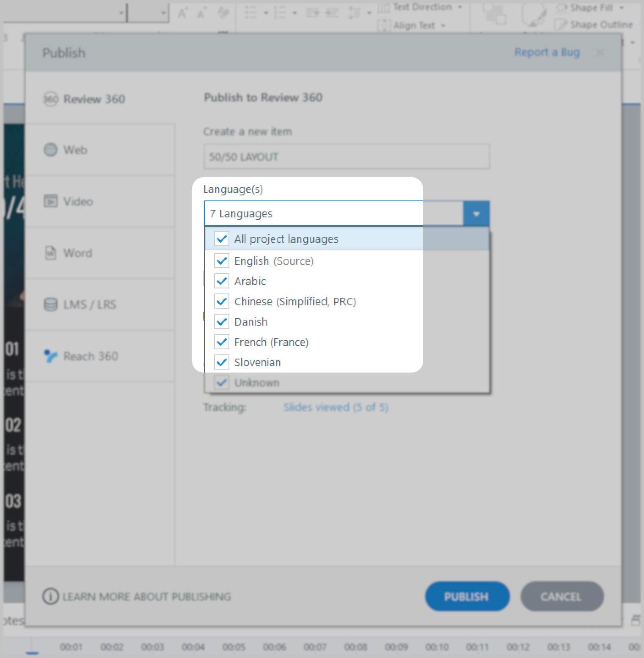Expand the Align Text dropdown
Image resolution: width=644 pixels, height=658 pixels.
pos(443,25)
